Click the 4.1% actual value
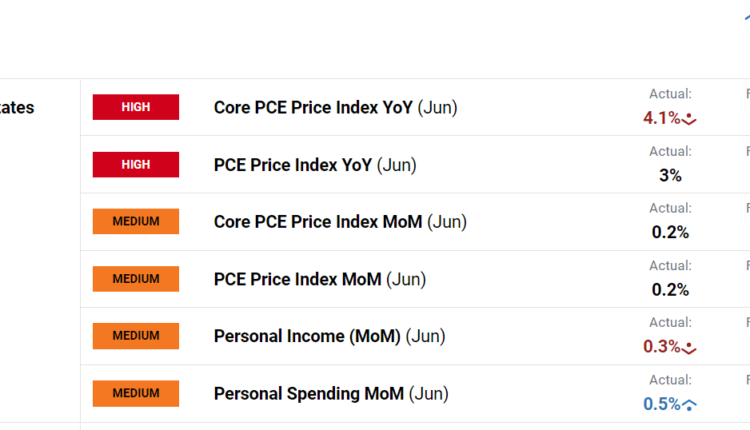 click(x=661, y=118)
